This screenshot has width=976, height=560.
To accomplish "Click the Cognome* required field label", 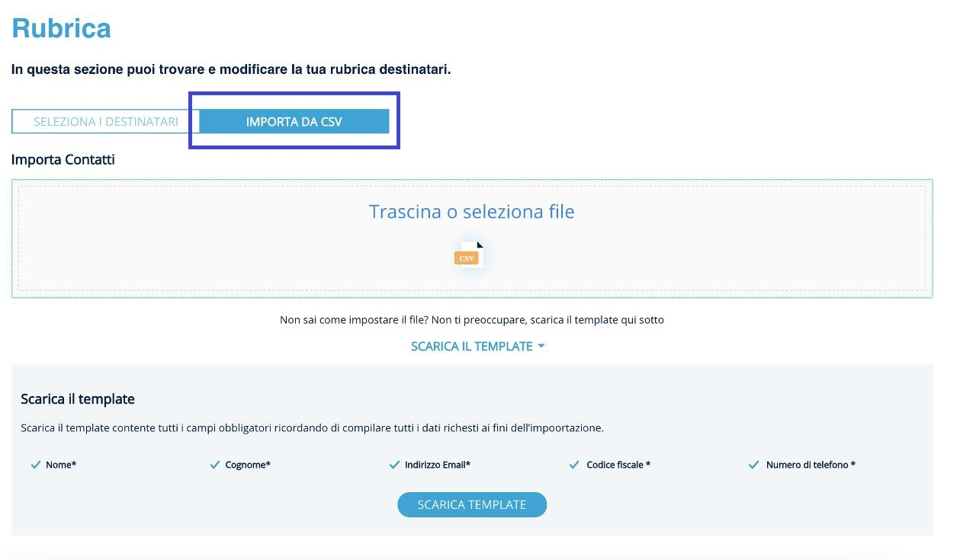I will pos(248,465).
